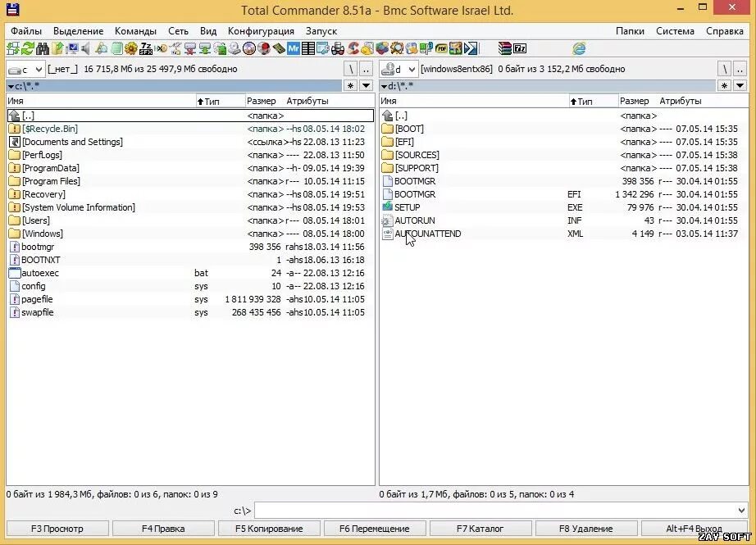Click the magnifier over gear toolbar icon

[397, 48]
